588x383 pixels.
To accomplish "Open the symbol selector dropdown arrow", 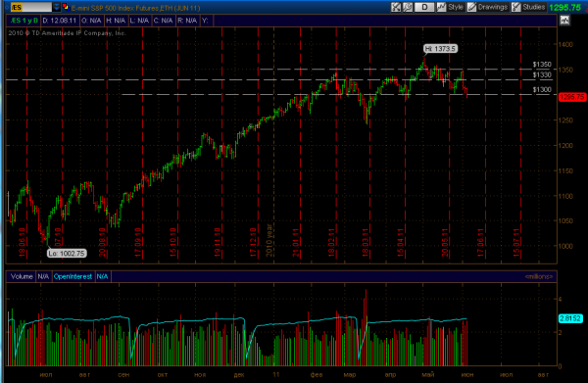I will pos(56,7).
